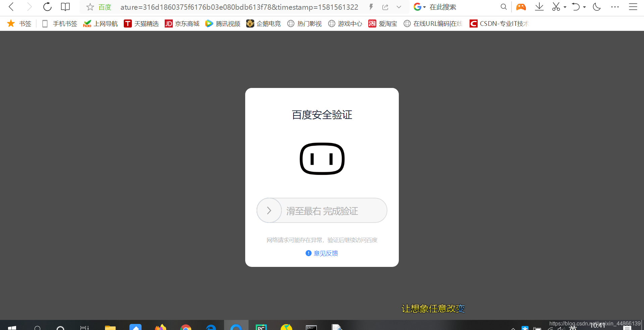
Task: Click the 意见反馈 feedback link
Action: click(x=322, y=253)
